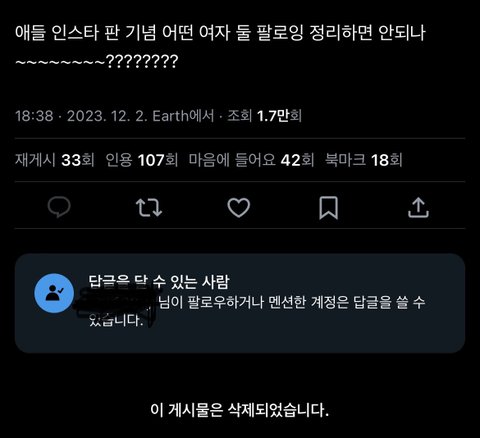Dismiss the 이 게시물은 삭제되었습니다 notice

pos(240,410)
